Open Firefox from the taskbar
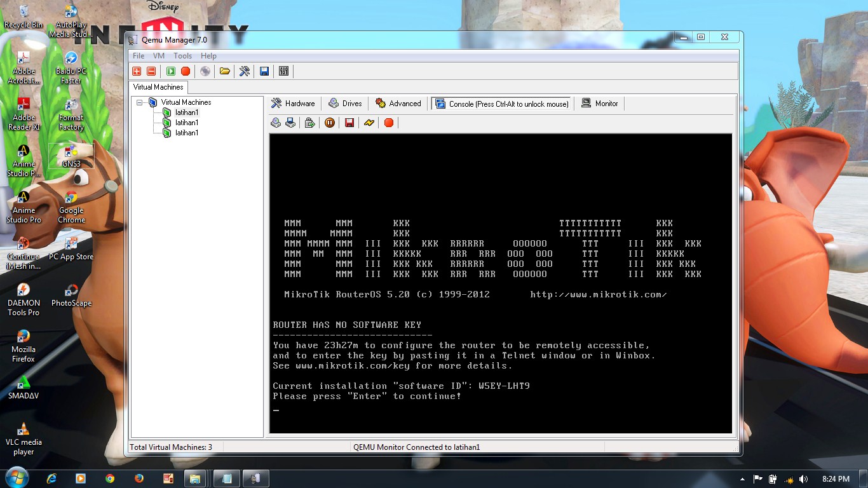The image size is (868, 488). pos(139,478)
